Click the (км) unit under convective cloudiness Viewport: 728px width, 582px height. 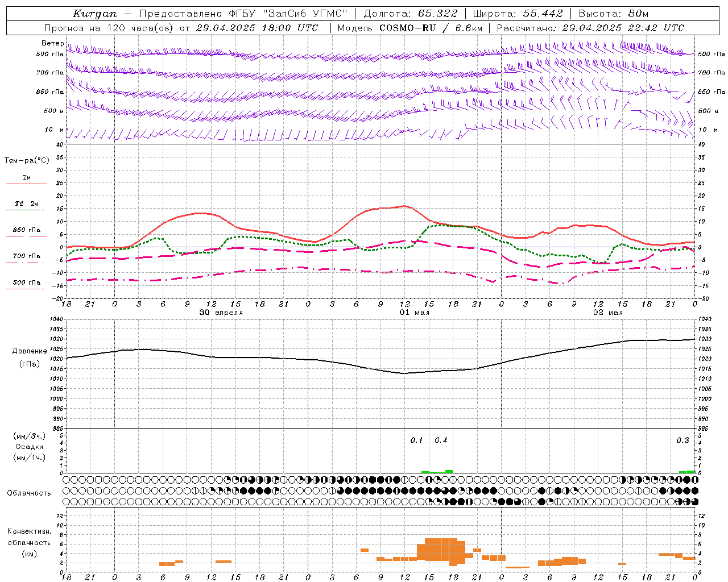[x=29, y=554]
